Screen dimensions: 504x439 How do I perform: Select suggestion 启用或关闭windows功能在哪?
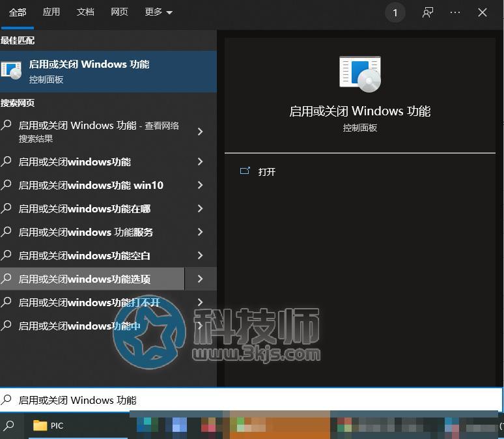click(92, 208)
